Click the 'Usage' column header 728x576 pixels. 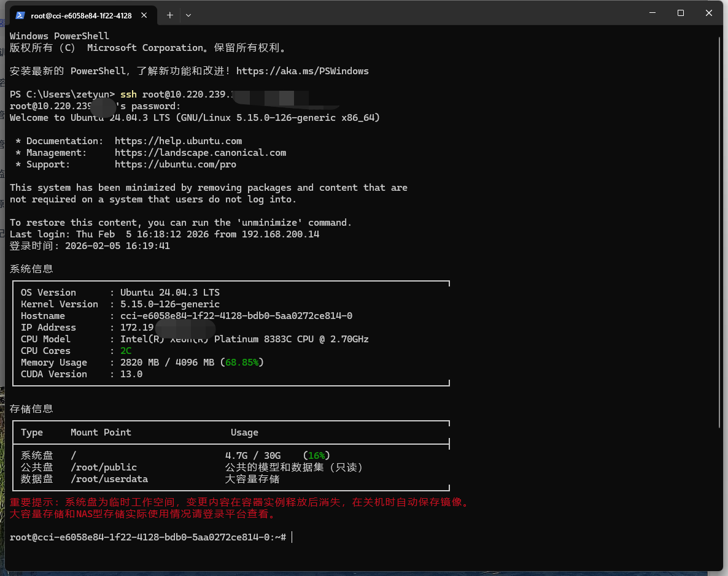coord(245,432)
